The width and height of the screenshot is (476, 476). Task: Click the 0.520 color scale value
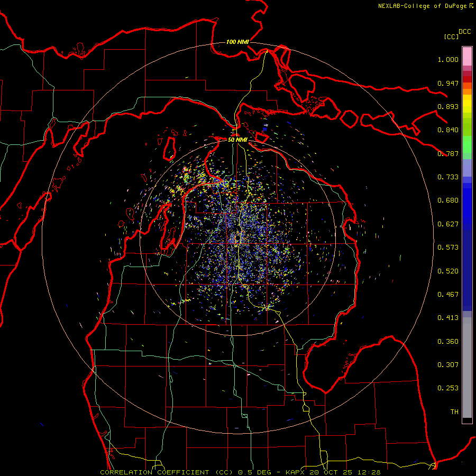(x=448, y=271)
